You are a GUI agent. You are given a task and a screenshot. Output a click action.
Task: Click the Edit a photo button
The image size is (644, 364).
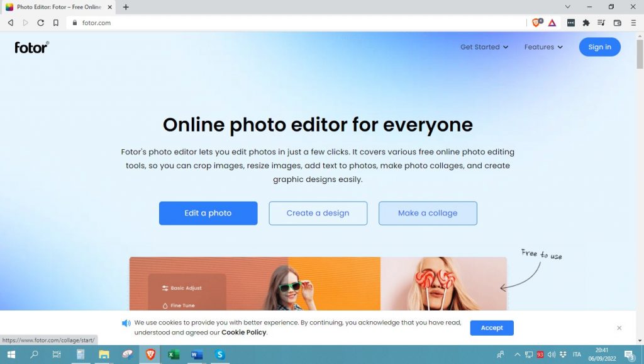point(208,213)
